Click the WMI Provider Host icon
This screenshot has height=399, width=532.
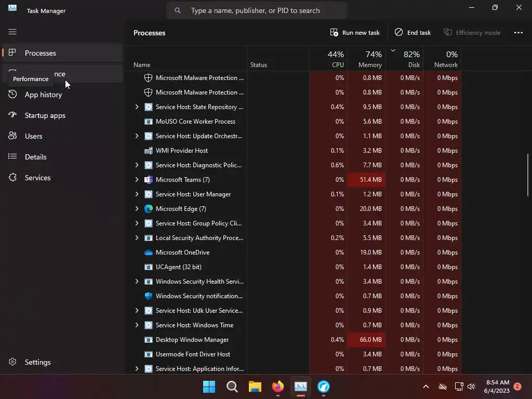pyautogui.click(x=148, y=151)
